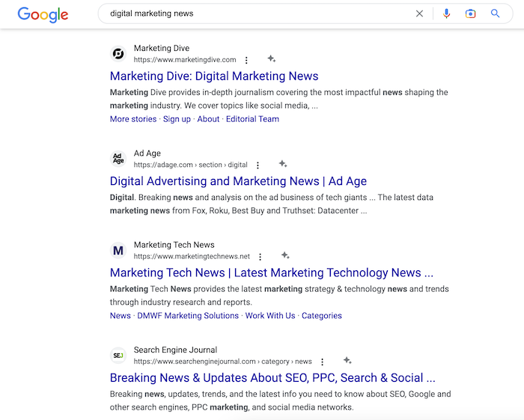This screenshot has width=524, height=420.
Task: Click the sparkle icon next to adage.com URL
Action: [x=283, y=164]
